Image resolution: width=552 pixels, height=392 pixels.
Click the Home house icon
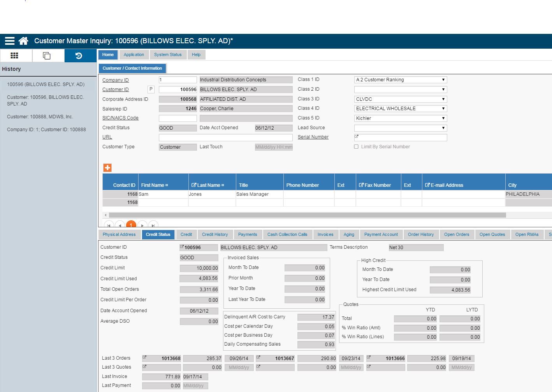click(x=23, y=41)
